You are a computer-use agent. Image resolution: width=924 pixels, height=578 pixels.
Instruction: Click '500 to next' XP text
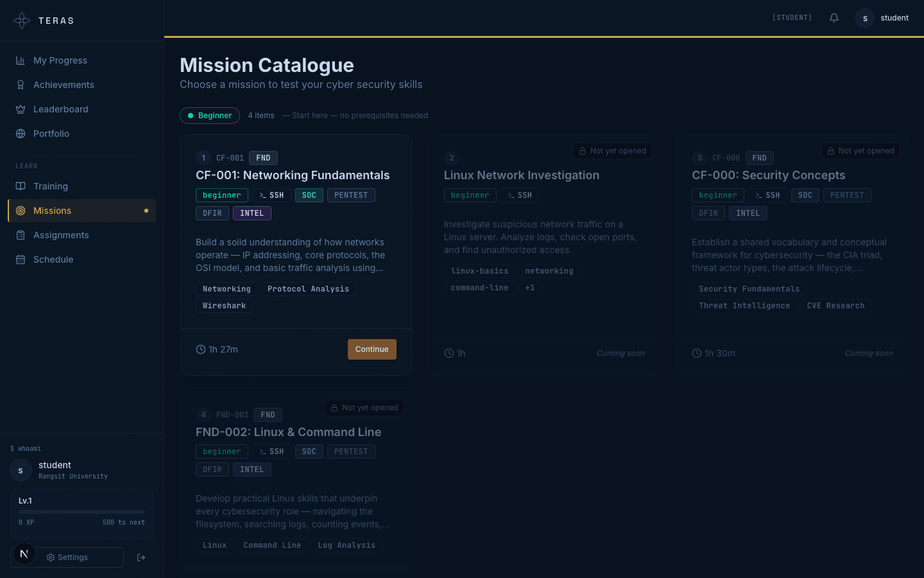[124, 523]
